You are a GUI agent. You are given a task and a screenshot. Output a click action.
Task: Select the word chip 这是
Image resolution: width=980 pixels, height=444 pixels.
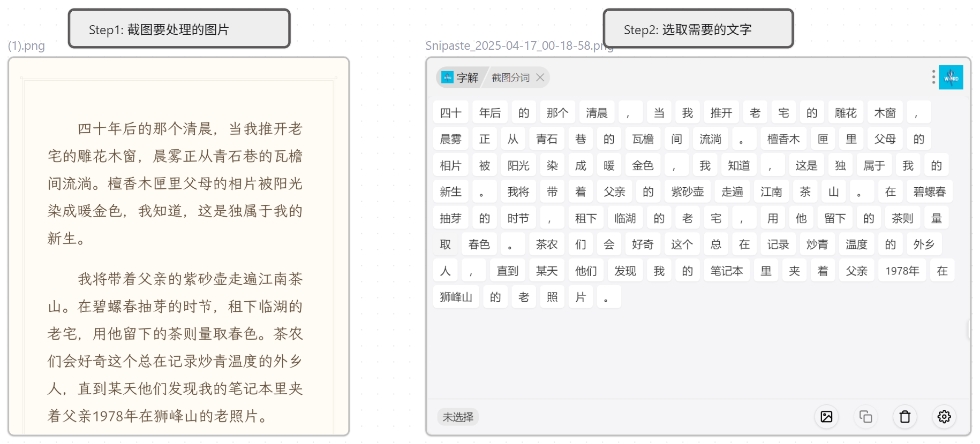(x=806, y=165)
